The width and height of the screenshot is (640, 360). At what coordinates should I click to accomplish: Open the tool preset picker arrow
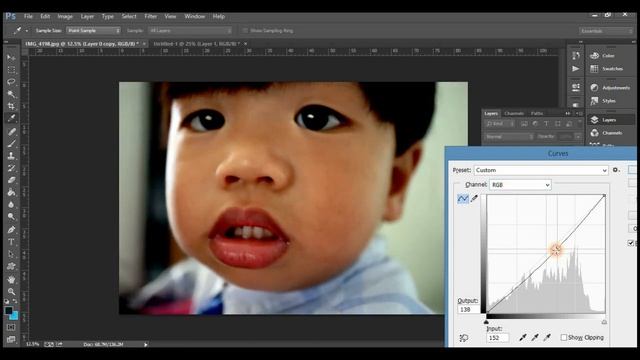pos(27,31)
